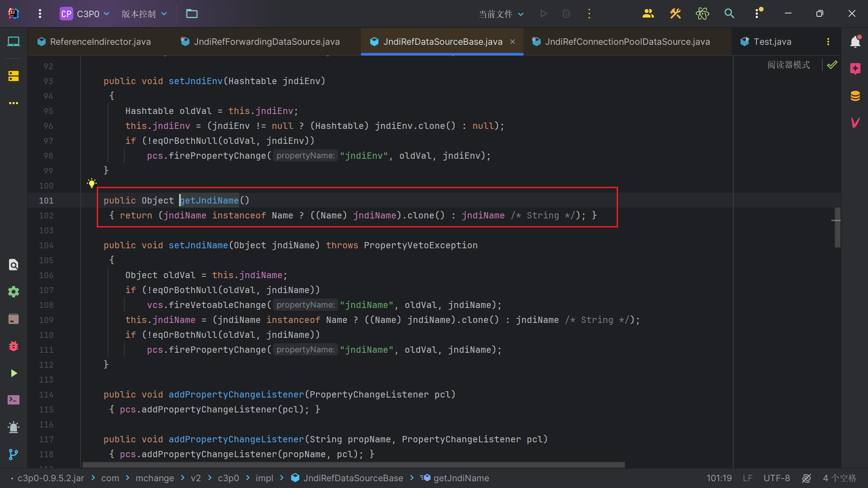The height and width of the screenshot is (488, 868).
Task: Click the setJndiEnv method name
Action: click(x=195, y=81)
